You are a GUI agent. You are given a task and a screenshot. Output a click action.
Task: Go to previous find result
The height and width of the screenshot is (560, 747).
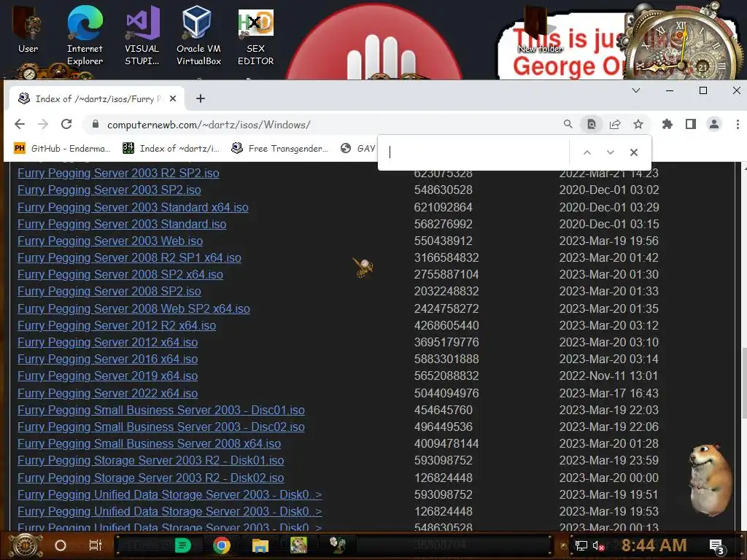587,152
